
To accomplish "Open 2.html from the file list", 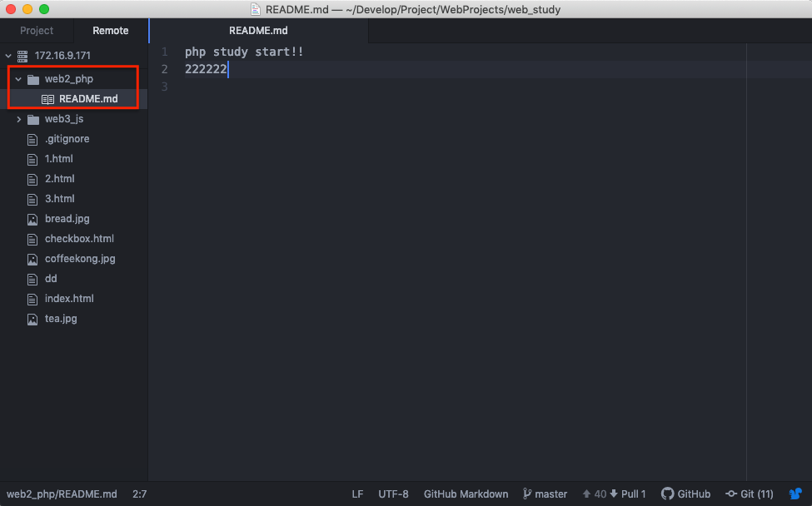I will (60, 178).
